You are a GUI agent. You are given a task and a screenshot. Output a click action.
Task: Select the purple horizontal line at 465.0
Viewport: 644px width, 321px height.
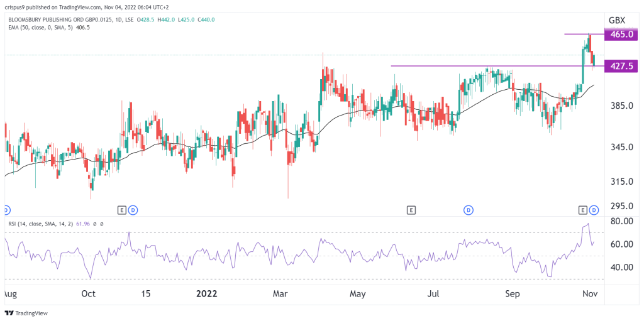coord(584,34)
